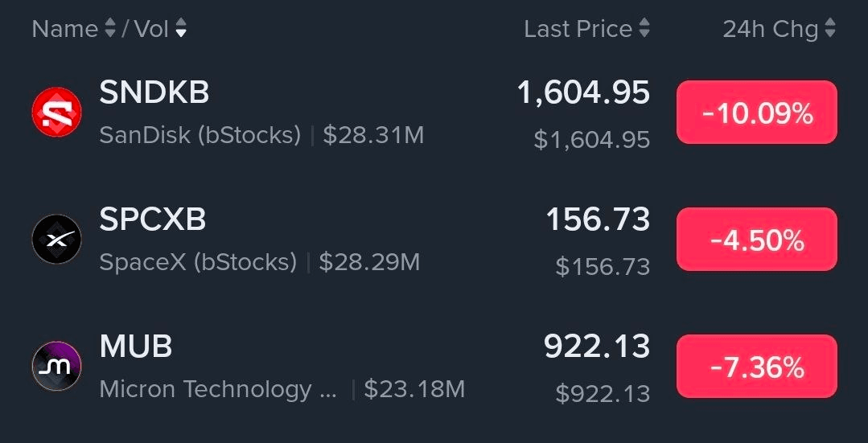This screenshot has width=868, height=443.
Task: Toggle SPCXB -4.50% change badge
Action: click(x=757, y=240)
